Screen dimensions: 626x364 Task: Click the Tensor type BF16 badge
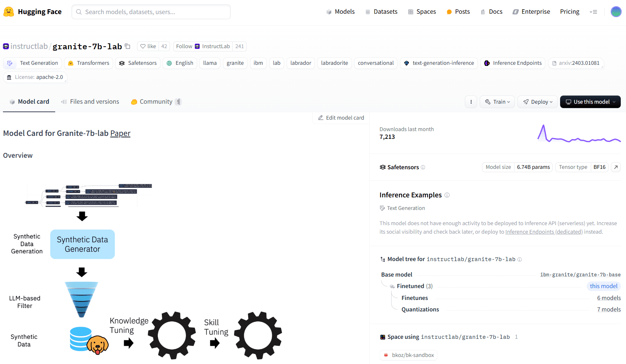point(582,167)
